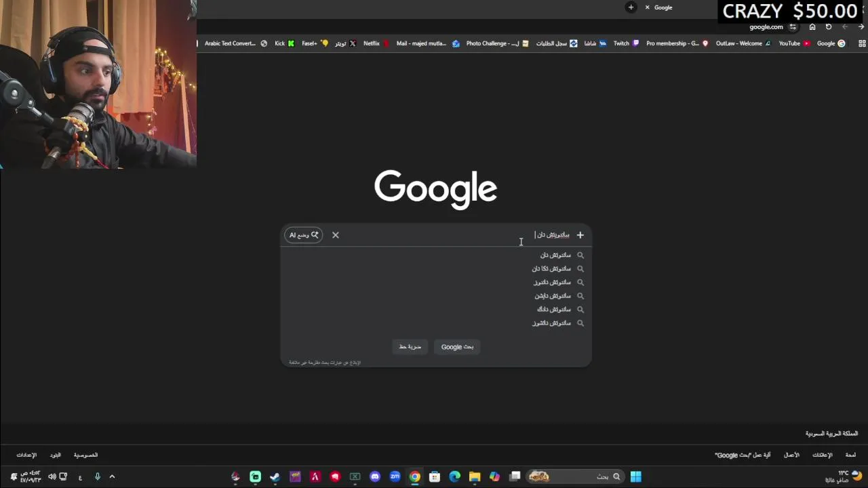This screenshot has height=488, width=868.
Task: Select the suggestion "ساندوتش دان"
Action: click(x=555, y=256)
